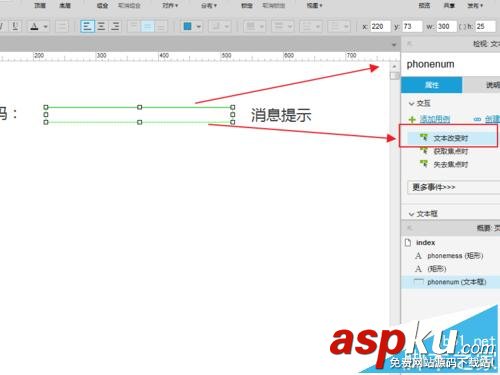Click the 添加用例 link
The height and width of the screenshot is (375, 500).
click(435, 119)
